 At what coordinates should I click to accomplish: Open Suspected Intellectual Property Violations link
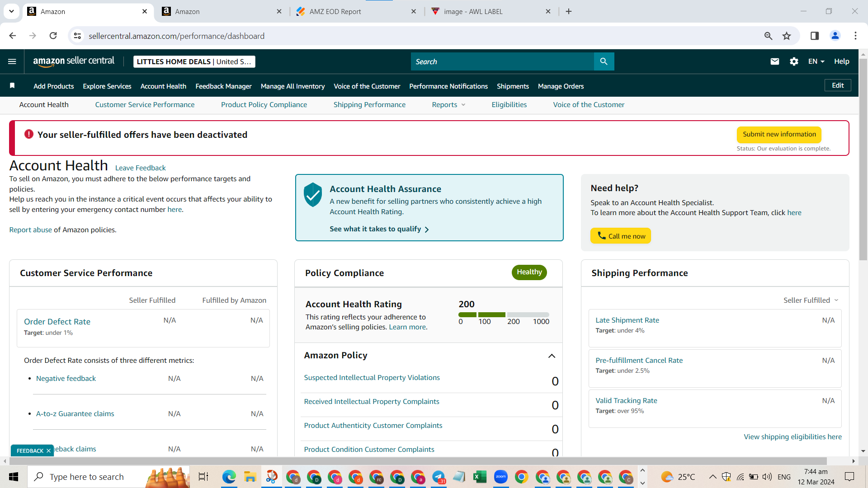coord(372,378)
